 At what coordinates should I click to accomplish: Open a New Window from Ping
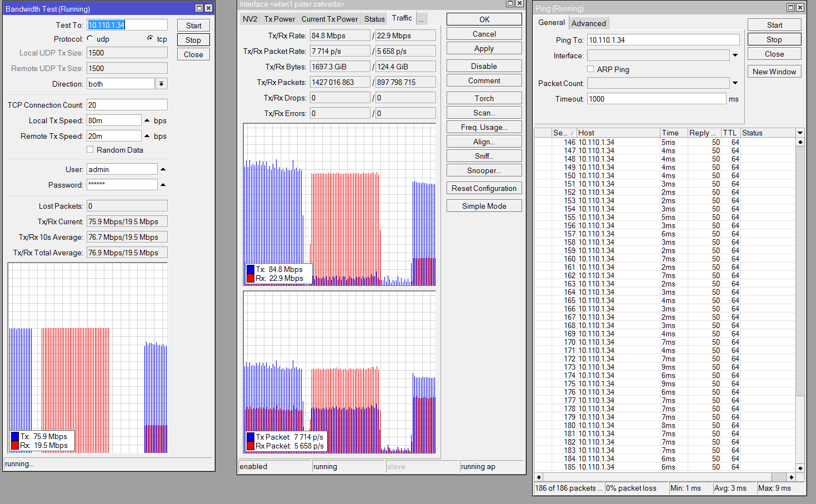pos(774,72)
